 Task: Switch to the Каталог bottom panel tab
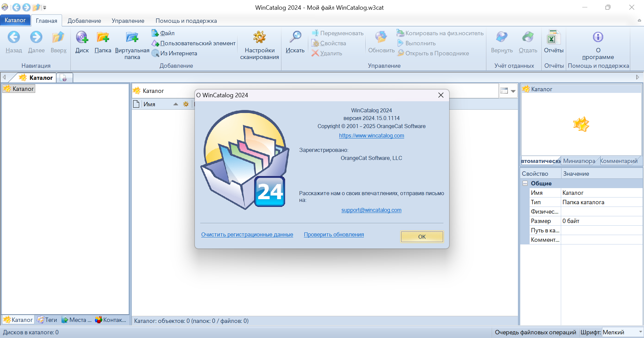[x=18, y=320]
